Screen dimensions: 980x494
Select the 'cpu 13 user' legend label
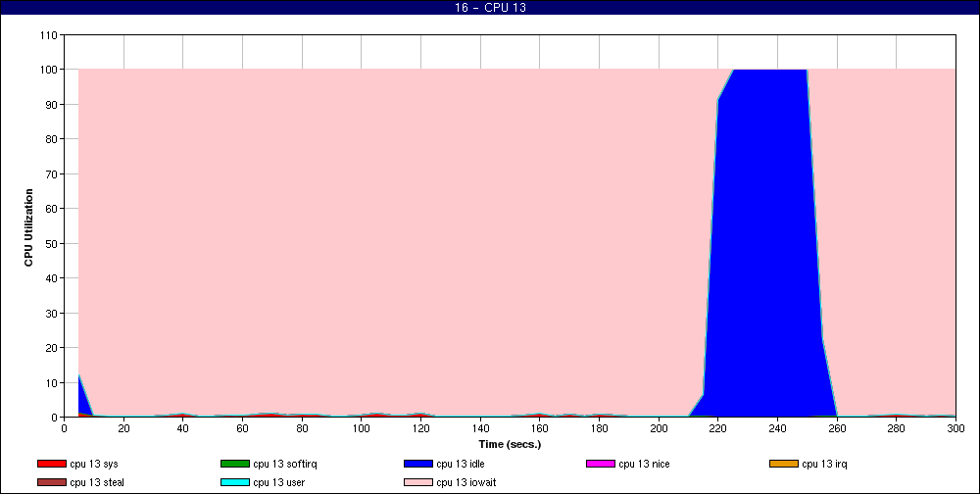(278, 483)
